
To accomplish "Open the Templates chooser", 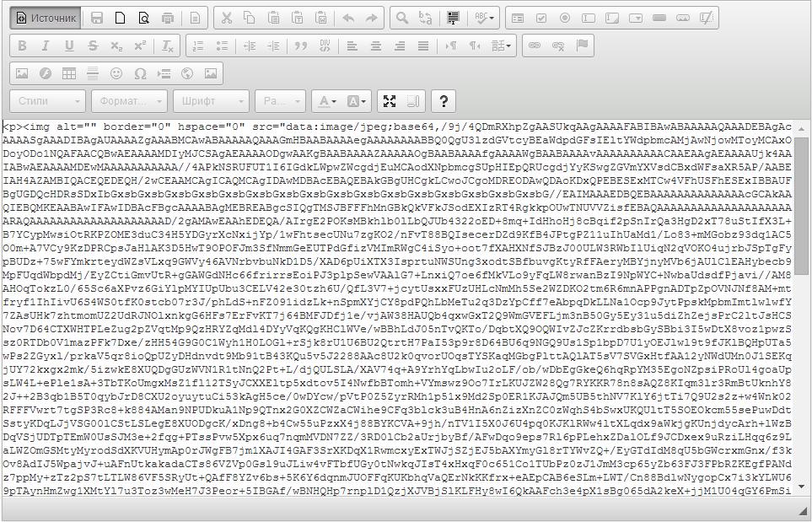I will 196,18.
